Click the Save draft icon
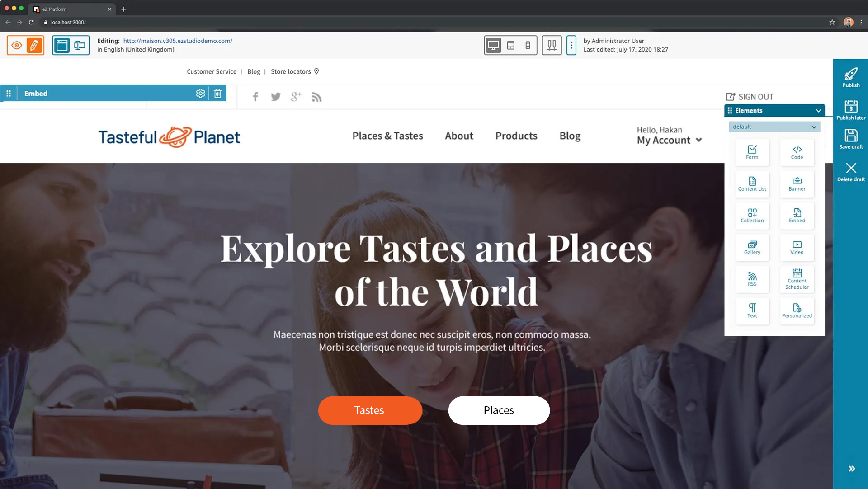The height and width of the screenshot is (489, 868). [x=851, y=139]
